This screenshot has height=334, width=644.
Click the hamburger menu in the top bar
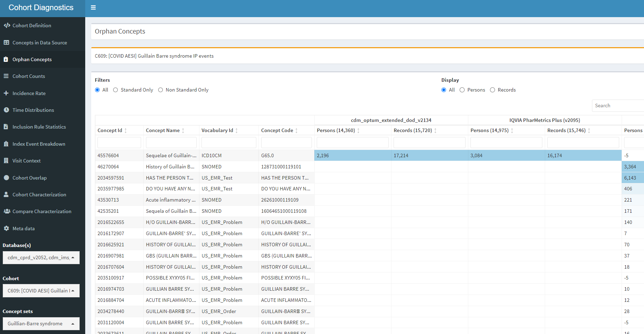pyautogui.click(x=93, y=7)
